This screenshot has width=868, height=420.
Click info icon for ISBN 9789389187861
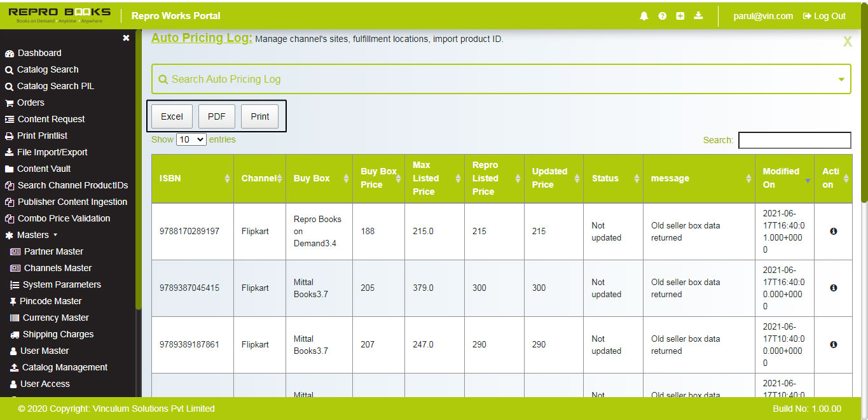click(x=833, y=345)
